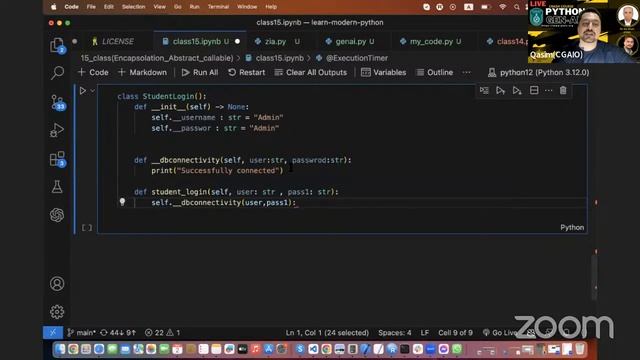
Task: Expand the cell run options chevron
Action: click(93, 91)
